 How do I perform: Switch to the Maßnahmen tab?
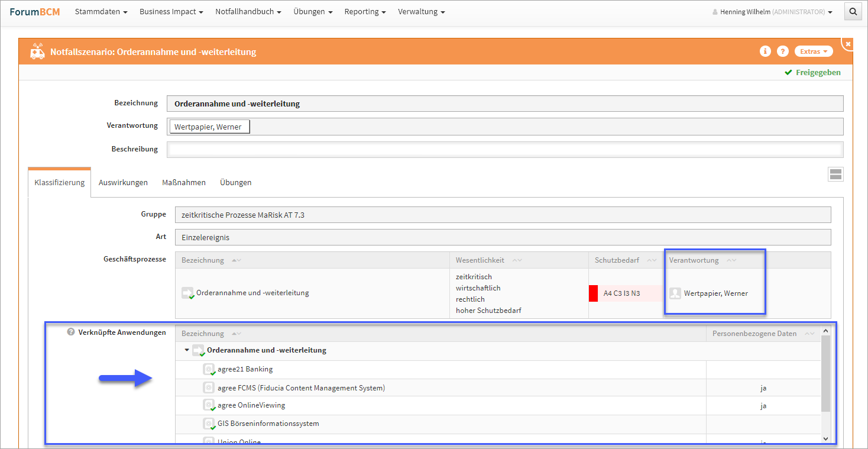click(x=184, y=182)
